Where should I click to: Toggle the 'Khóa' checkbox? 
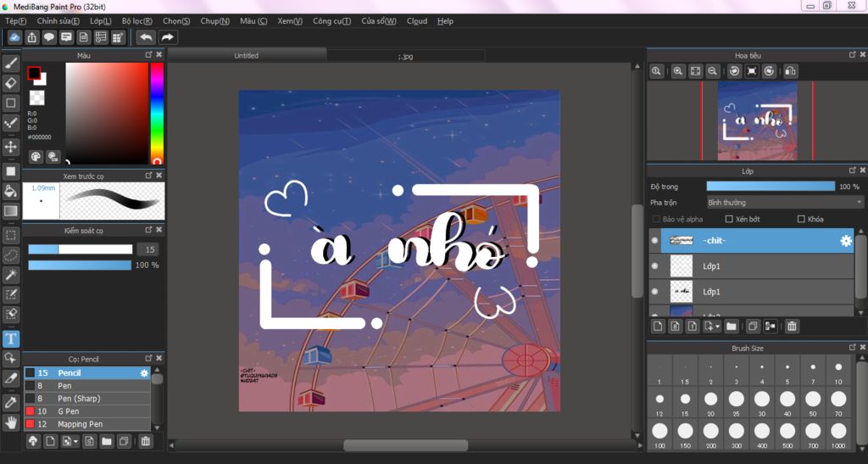(x=801, y=219)
